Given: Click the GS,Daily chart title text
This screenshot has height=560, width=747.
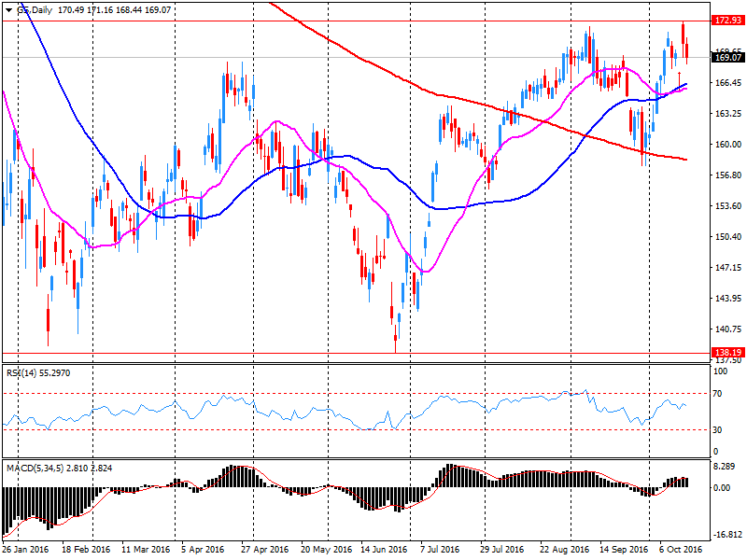Looking at the screenshot, I should coord(35,10).
